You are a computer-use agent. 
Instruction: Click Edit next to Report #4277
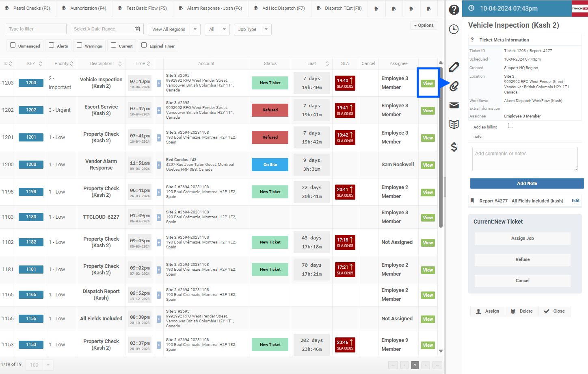pyautogui.click(x=575, y=200)
